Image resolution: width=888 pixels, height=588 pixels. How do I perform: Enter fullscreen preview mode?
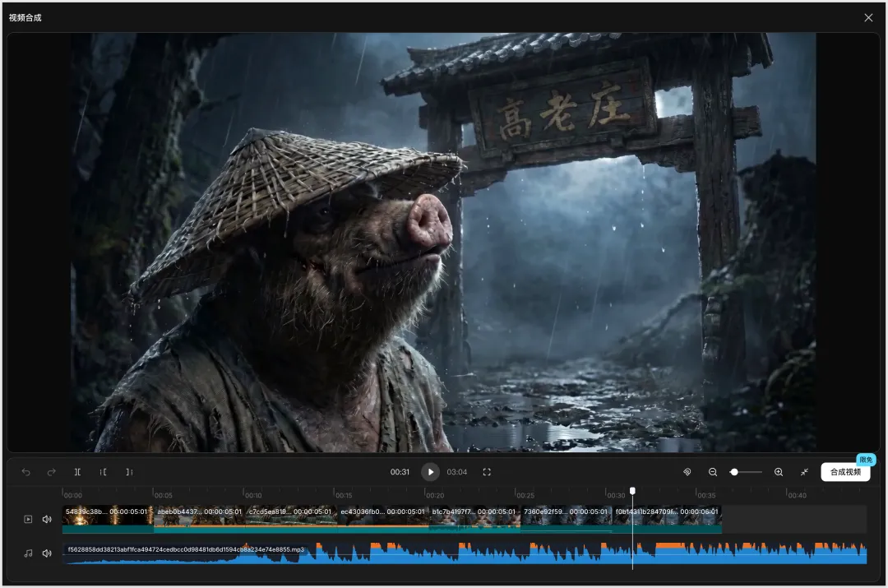(x=487, y=472)
